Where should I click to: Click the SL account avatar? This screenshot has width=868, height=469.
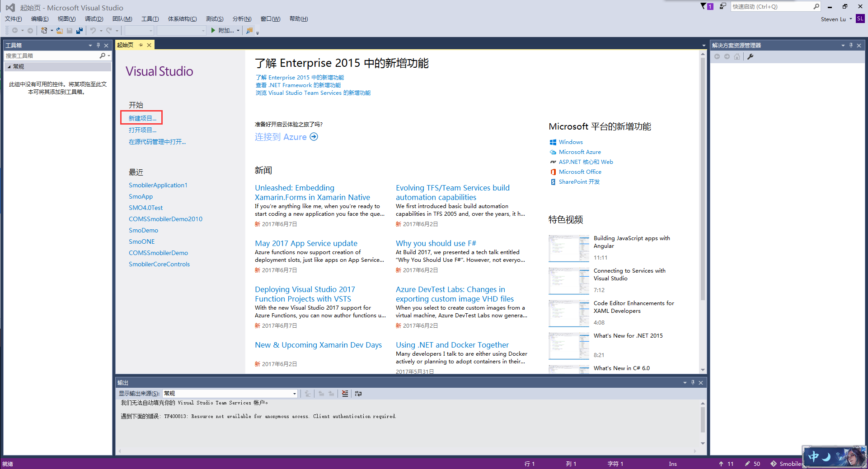[860, 19]
